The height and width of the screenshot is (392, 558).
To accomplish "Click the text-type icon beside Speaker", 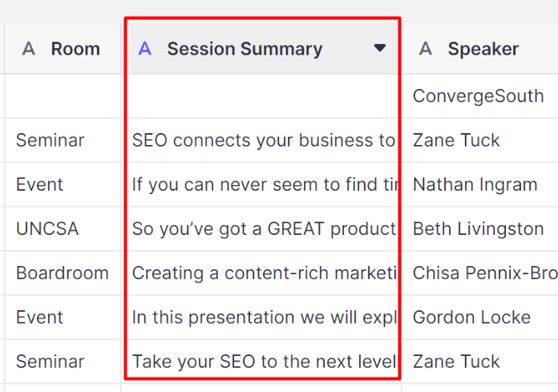I will click(x=425, y=48).
